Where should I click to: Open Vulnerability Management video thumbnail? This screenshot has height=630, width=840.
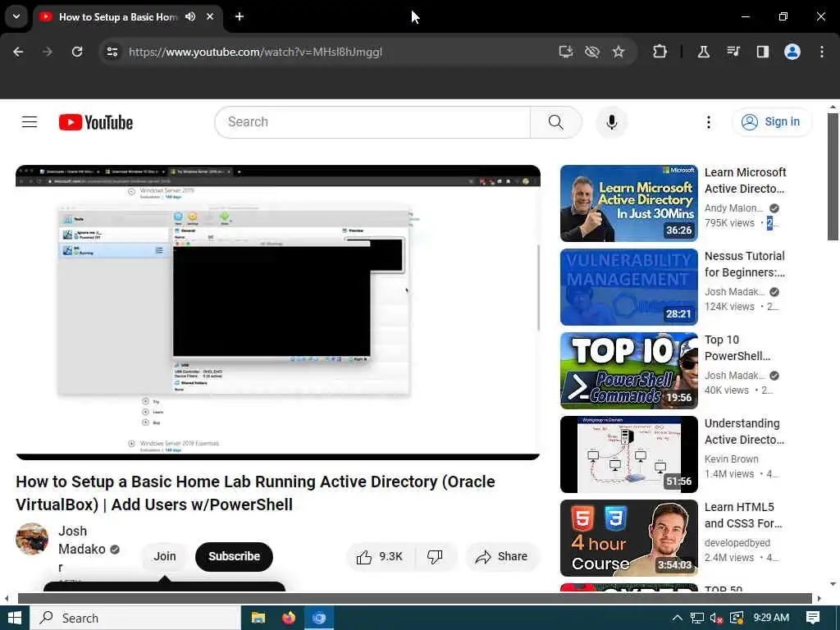[629, 286]
